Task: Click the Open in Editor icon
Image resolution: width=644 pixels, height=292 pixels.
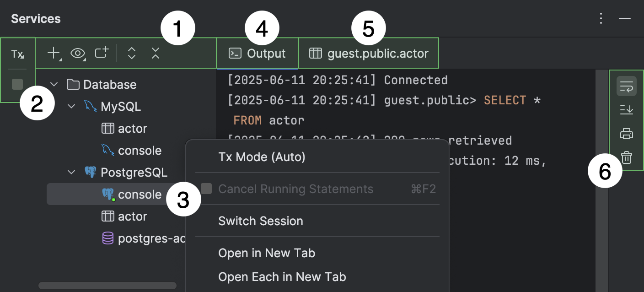Action: click(101, 53)
